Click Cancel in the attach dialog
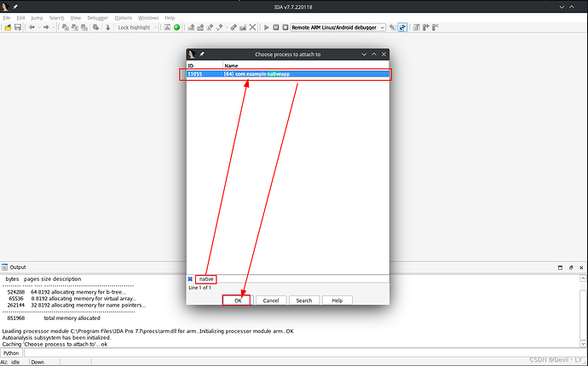Image resolution: width=588 pixels, height=366 pixels. (271, 300)
